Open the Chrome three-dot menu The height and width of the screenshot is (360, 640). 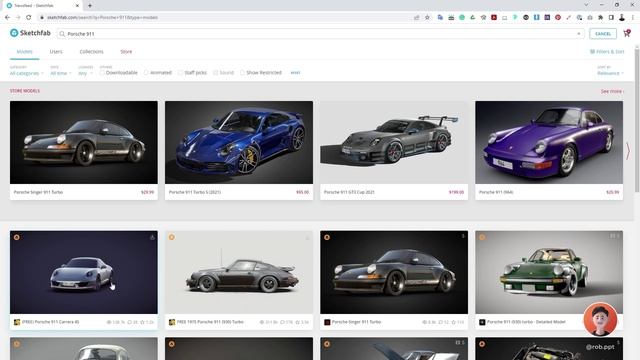(x=633, y=18)
